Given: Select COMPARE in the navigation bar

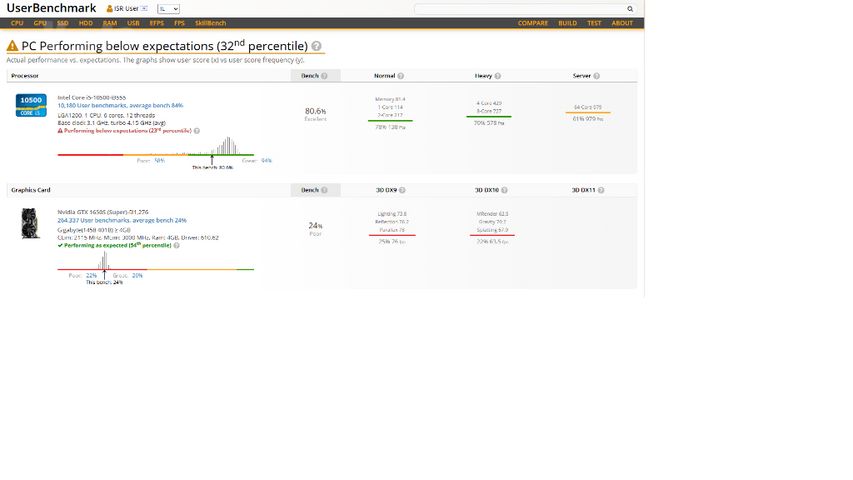Looking at the screenshot, I should 533,23.
